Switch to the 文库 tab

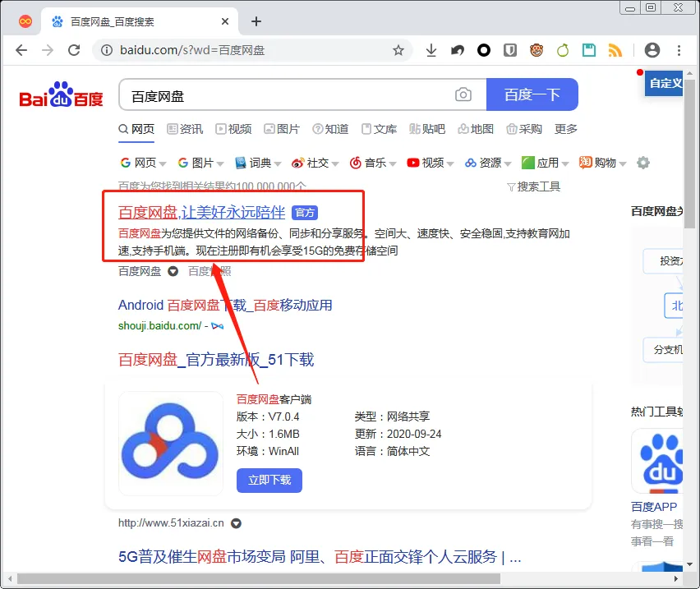(379, 129)
